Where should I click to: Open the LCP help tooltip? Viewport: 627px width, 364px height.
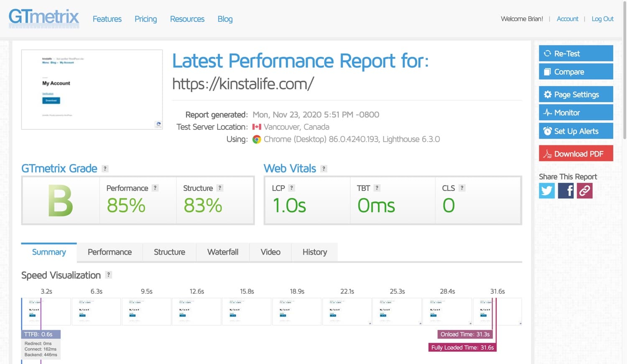(x=293, y=188)
